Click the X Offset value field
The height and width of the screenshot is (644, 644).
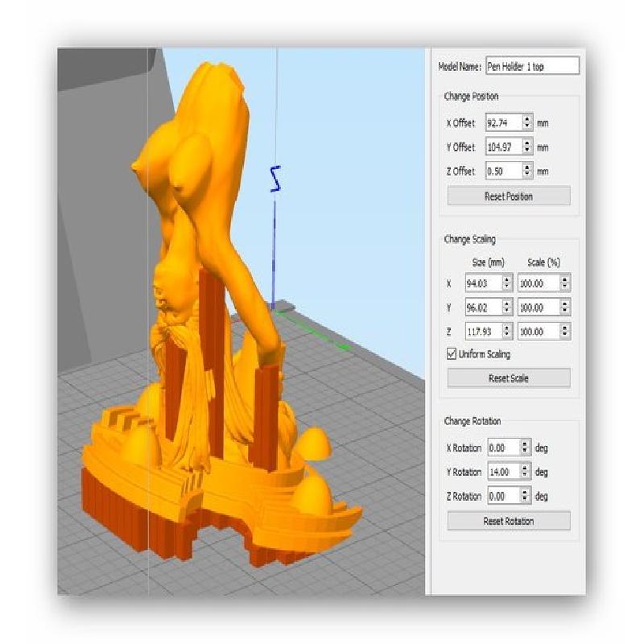tap(504, 122)
